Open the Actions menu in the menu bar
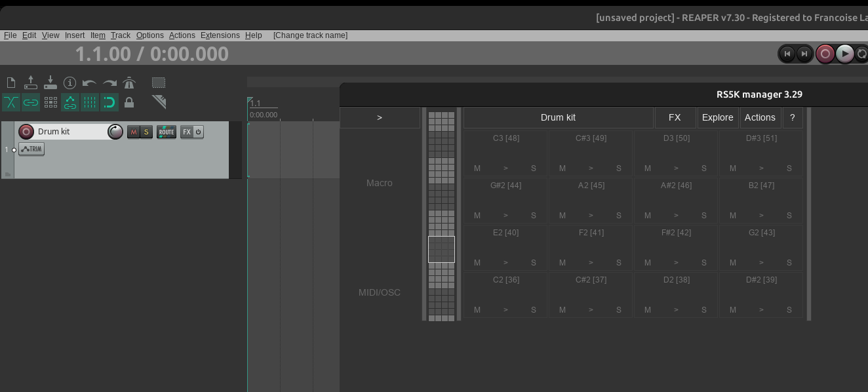This screenshot has height=392, width=868. point(182,35)
